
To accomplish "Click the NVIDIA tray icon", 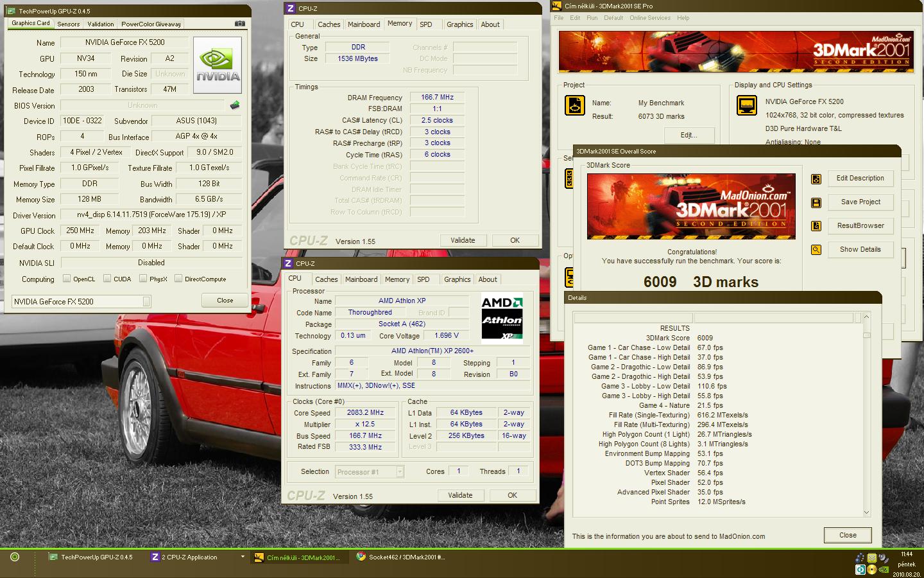I will 884,569.
